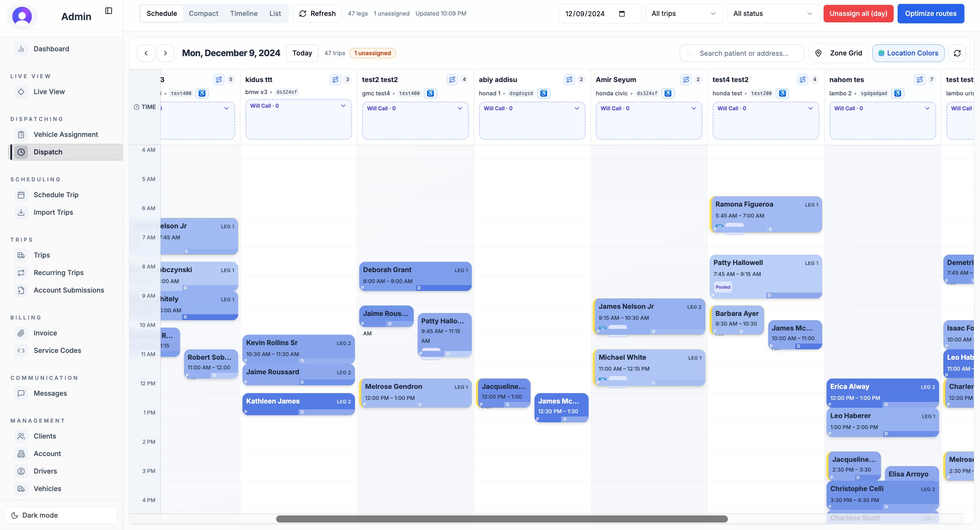The image size is (980, 530).
Task: Click the route icon for test2 test2
Action: click(x=452, y=79)
